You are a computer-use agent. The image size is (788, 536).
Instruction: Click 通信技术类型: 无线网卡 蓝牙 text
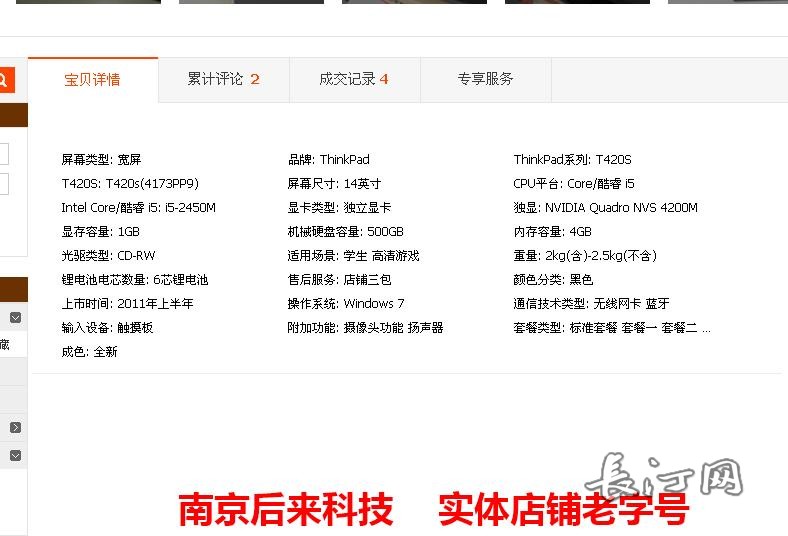[591, 304]
